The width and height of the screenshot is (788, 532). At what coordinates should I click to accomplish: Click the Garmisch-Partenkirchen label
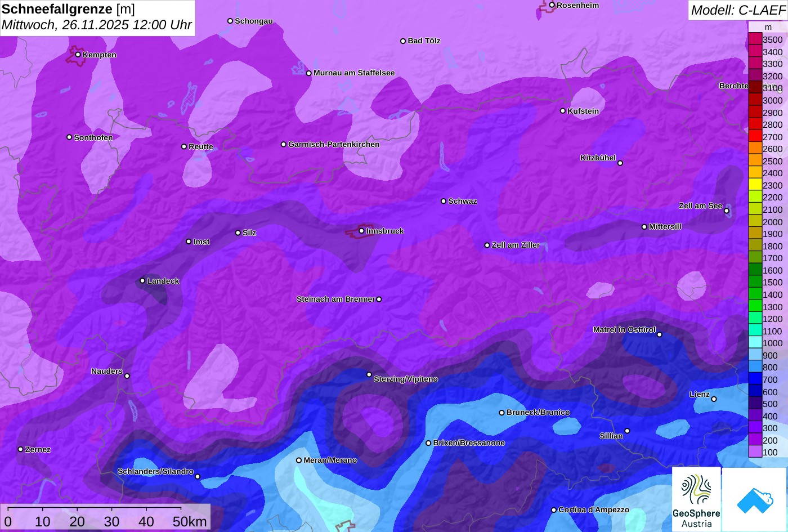point(334,145)
